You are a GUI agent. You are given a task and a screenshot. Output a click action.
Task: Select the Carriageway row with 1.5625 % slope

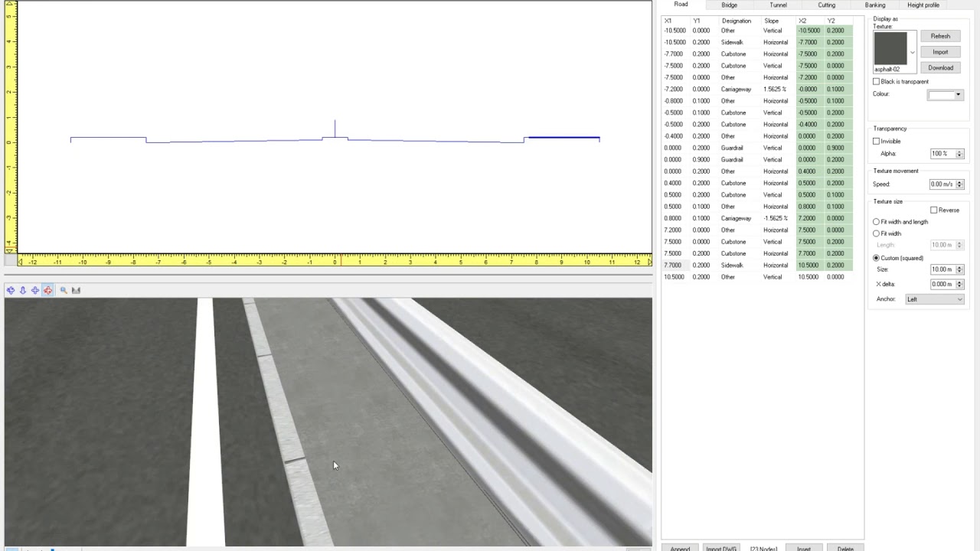click(758, 89)
